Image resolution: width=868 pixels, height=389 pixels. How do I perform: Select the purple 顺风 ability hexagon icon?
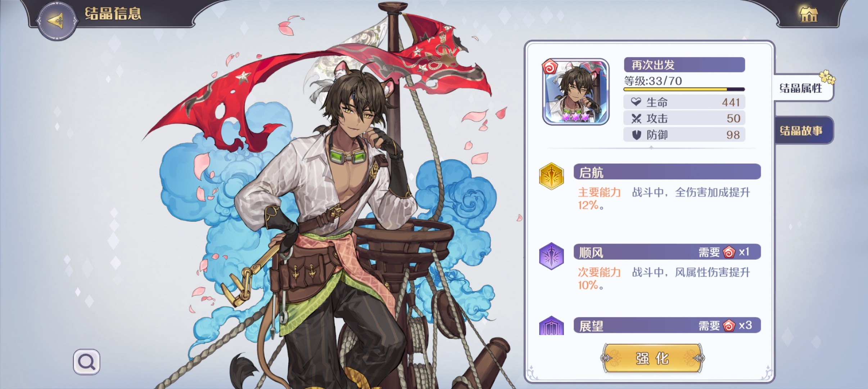[551, 256]
